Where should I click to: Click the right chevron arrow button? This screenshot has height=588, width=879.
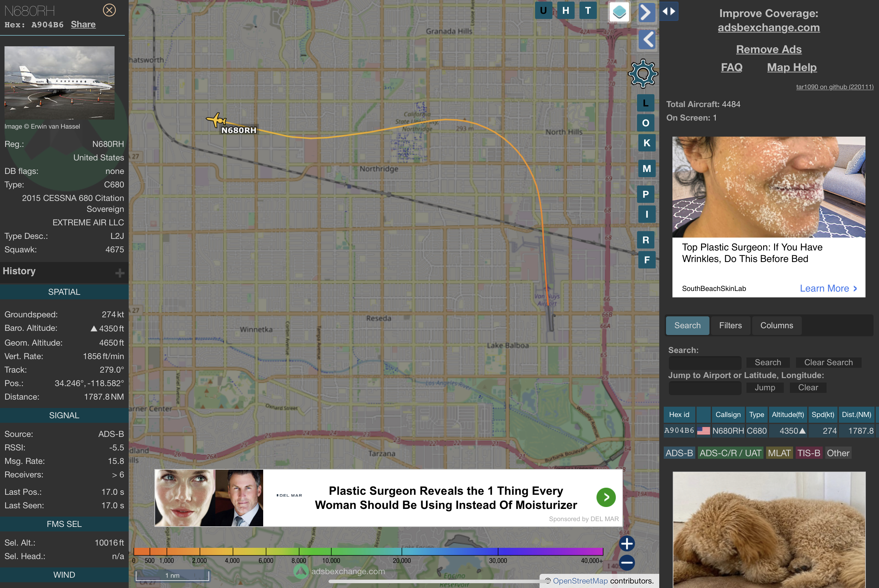click(647, 12)
